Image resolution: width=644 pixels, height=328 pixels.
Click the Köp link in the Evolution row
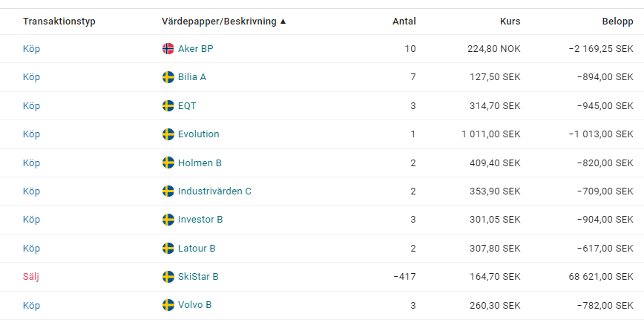coord(31,134)
